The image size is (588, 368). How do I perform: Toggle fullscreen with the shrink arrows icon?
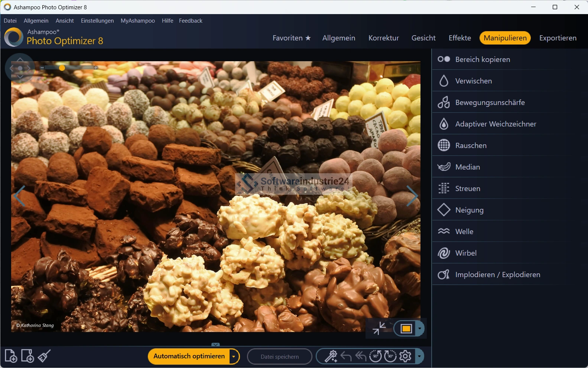tap(379, 328)
